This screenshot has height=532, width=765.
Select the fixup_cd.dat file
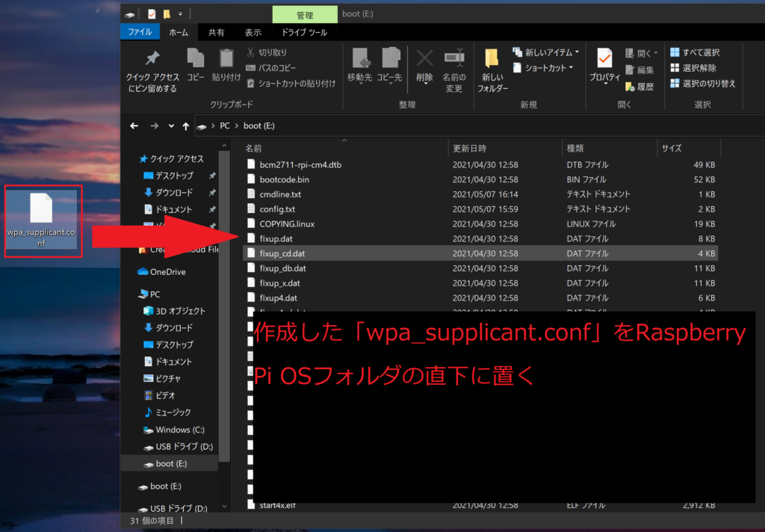point(480,253)
